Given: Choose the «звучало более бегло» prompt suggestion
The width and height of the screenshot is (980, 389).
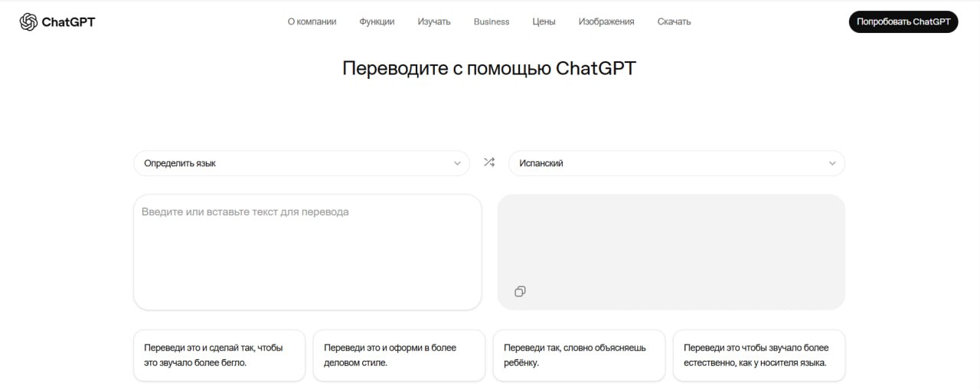Looking at the screenshot, I should (220, 355).
